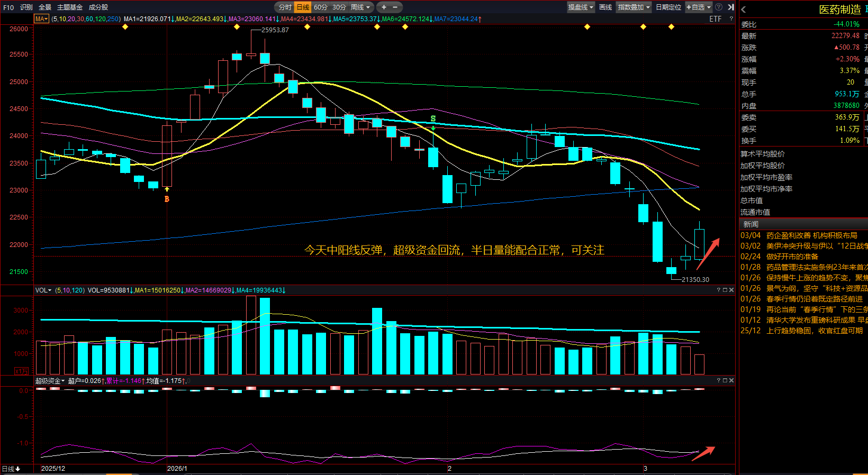Viewport: 868px width, 475px height.
Task: Click the 日期定位 button
Action: 668,7
